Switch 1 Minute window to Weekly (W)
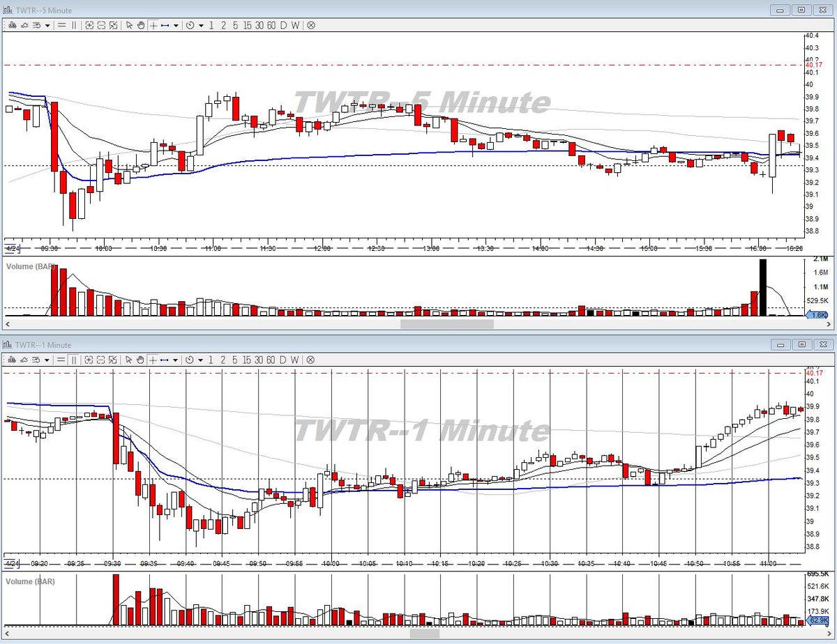Viewport: 837px width, 644px height. [295, 360]
